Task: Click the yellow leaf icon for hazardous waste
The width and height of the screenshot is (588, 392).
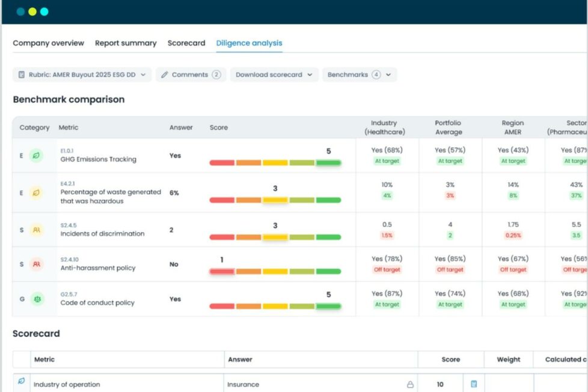Action: click(37, 193)
